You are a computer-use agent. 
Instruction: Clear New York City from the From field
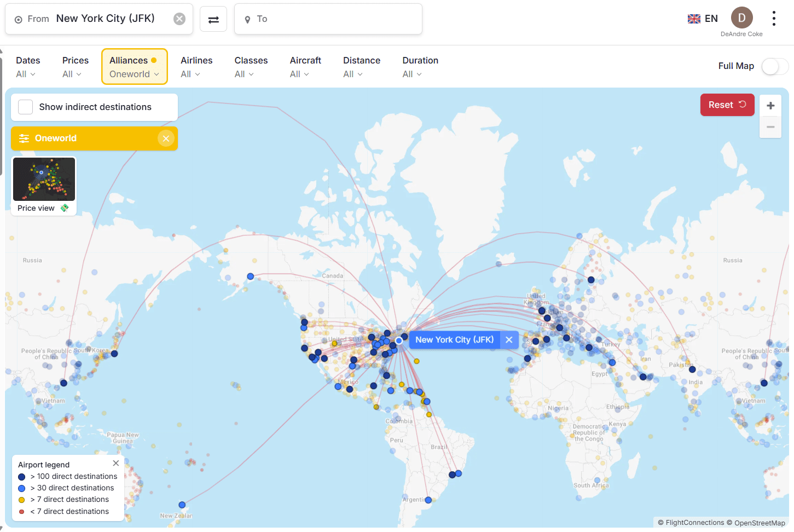tap(179, 18)
